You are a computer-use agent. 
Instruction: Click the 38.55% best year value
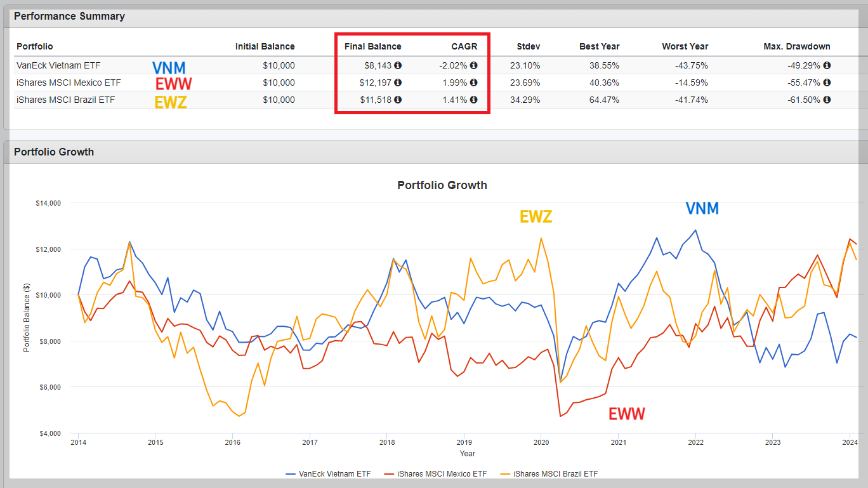605,65
